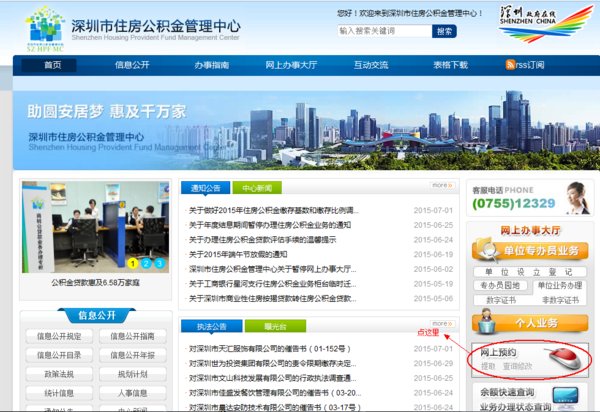This screenshot has width=600, height=412.
Task: Open the 表格下载 navigation menu
Action: 450,65
